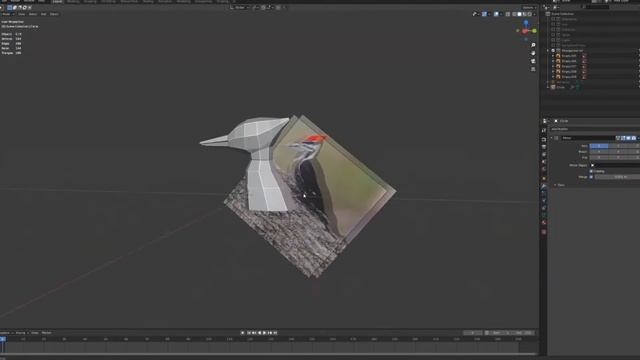Click the proportional editing icon
The height and width of the screenshot is (360, 640).
tap(278, 7)
